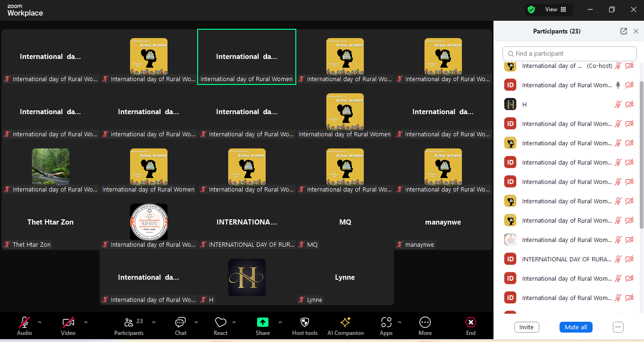
Task: Expand the Video options arrow
Action: [86, 322]
